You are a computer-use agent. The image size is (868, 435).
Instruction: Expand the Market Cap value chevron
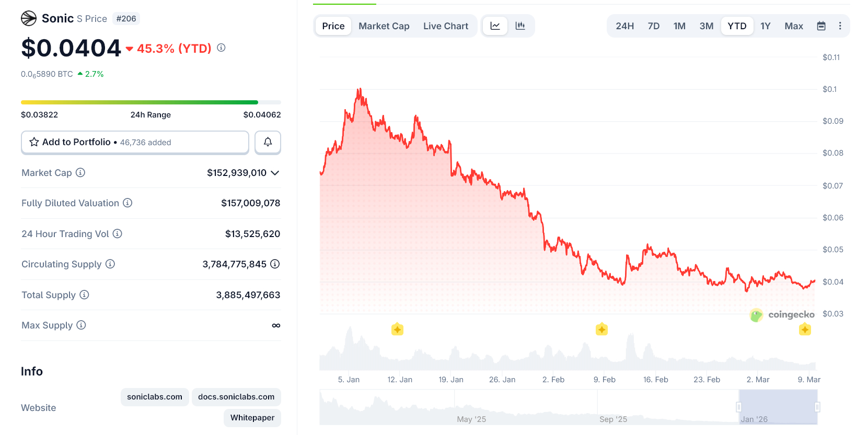click(275, 173)
